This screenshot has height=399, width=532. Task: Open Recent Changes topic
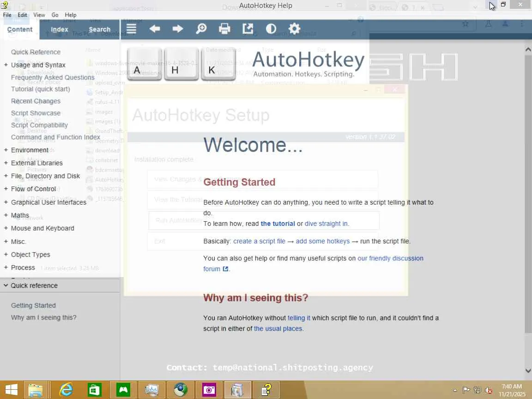click(36, 101)
